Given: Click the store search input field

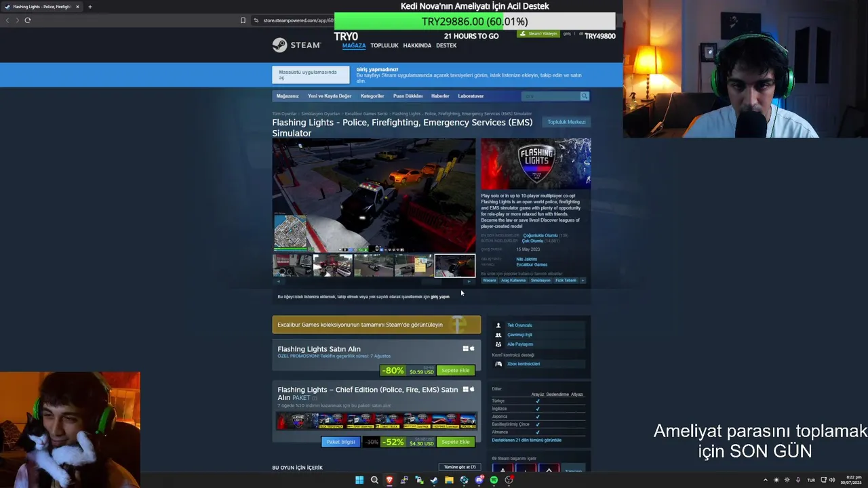Looking at the screenshot, I should coord(551,96).
